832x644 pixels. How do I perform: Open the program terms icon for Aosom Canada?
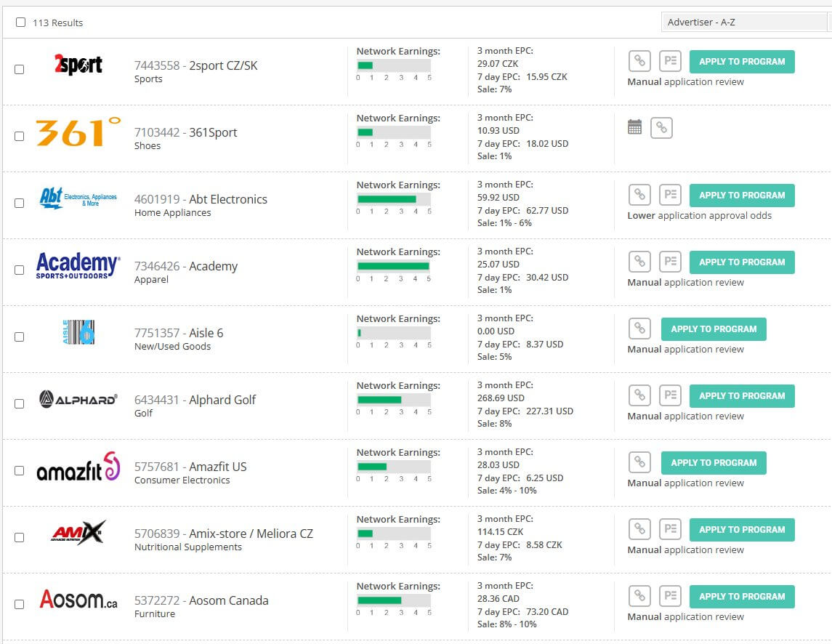coord(670,596)
